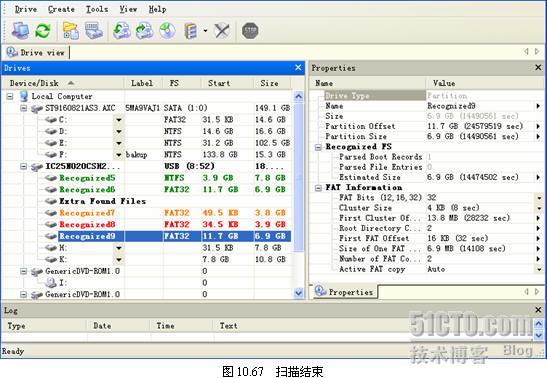This screenshot has height=378, width=547.
Task: Sort by the Label column header
Action: [143, 83]
